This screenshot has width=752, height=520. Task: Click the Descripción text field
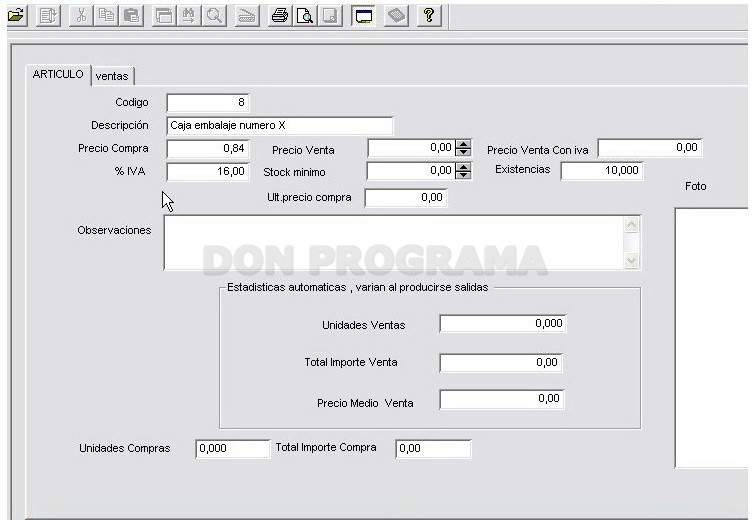point(280,126)
